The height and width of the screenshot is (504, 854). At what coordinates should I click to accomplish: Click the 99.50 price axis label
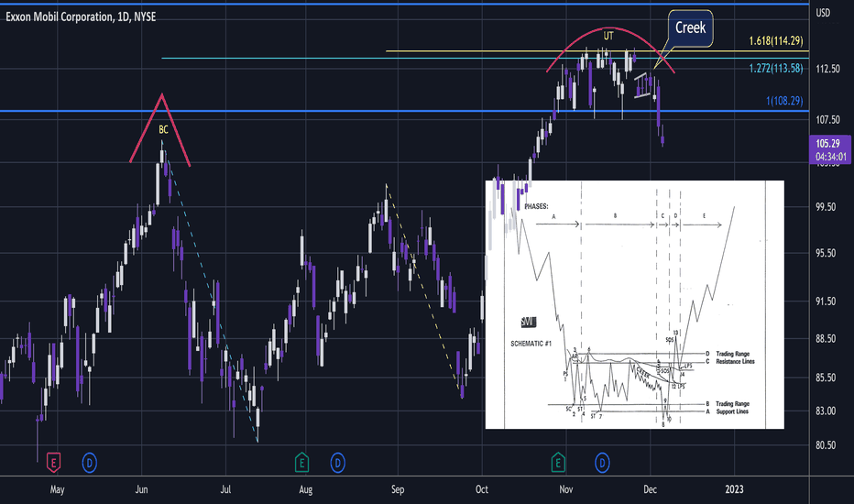pyautogui.click(x=826, y=207)
